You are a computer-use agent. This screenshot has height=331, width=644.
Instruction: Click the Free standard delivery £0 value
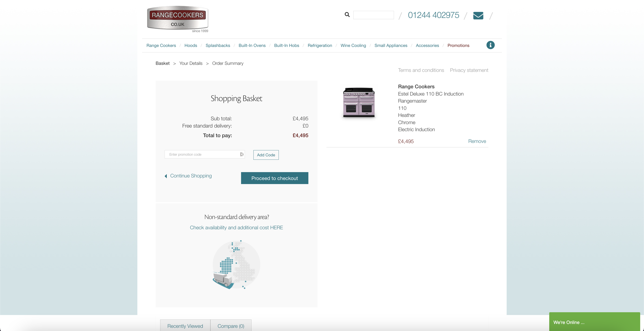305,126
